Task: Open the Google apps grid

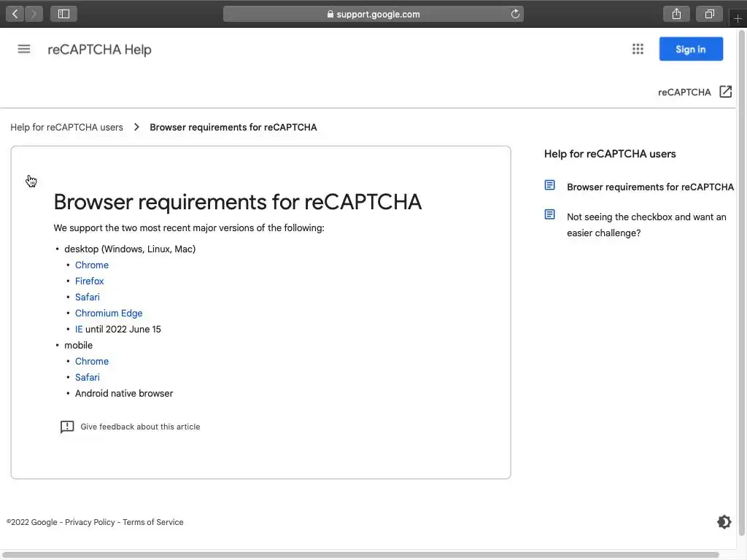Action: click(x=638, y=49)
